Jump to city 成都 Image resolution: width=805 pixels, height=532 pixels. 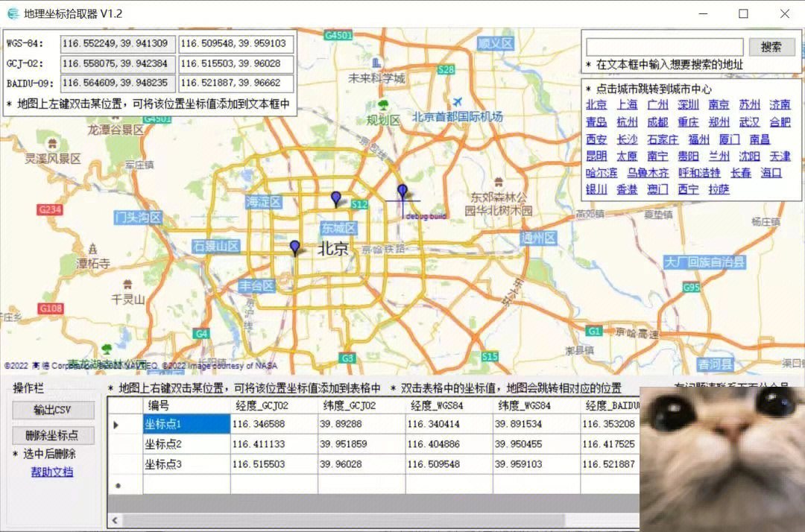coord(657,122)
